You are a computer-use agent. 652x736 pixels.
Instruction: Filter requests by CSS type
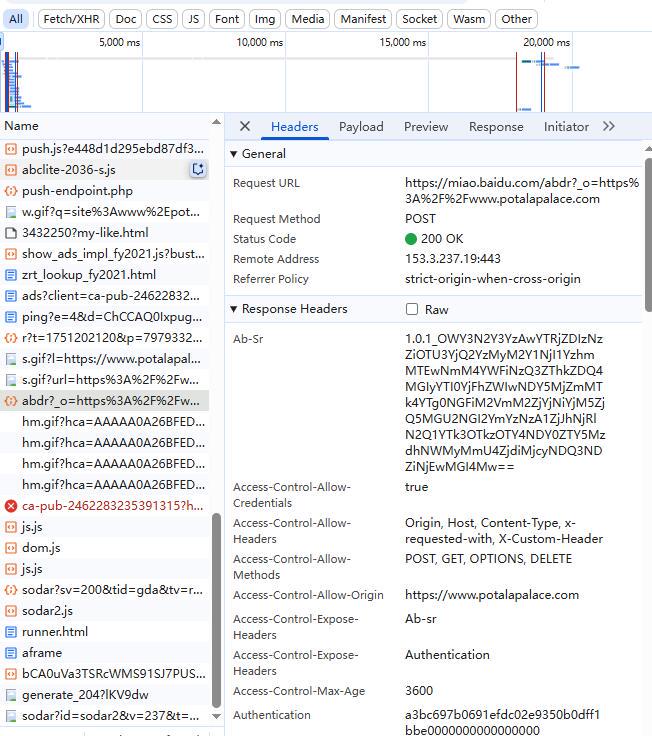coord(162,19)
